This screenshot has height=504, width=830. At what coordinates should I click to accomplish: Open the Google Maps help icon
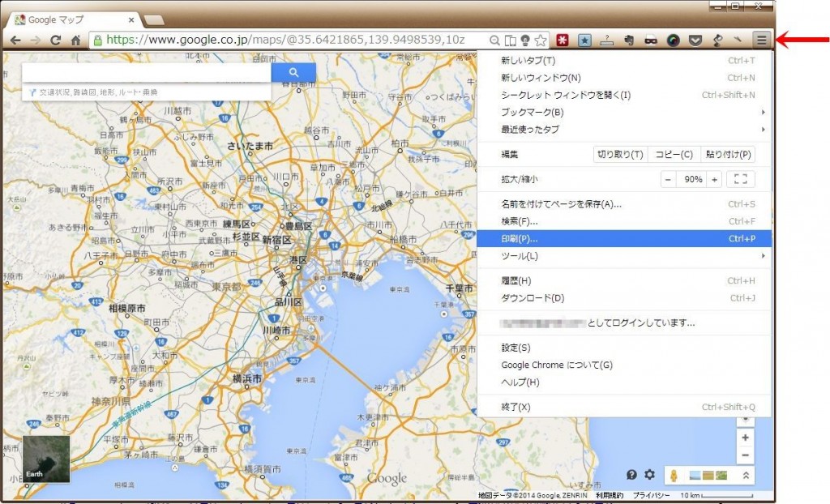click(631, 474)
